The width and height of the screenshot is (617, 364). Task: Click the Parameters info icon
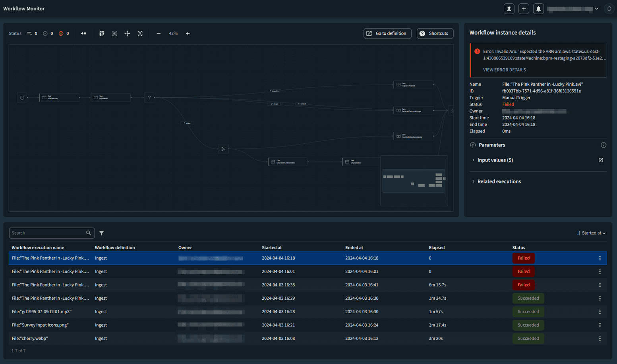[x=603, y=145]
